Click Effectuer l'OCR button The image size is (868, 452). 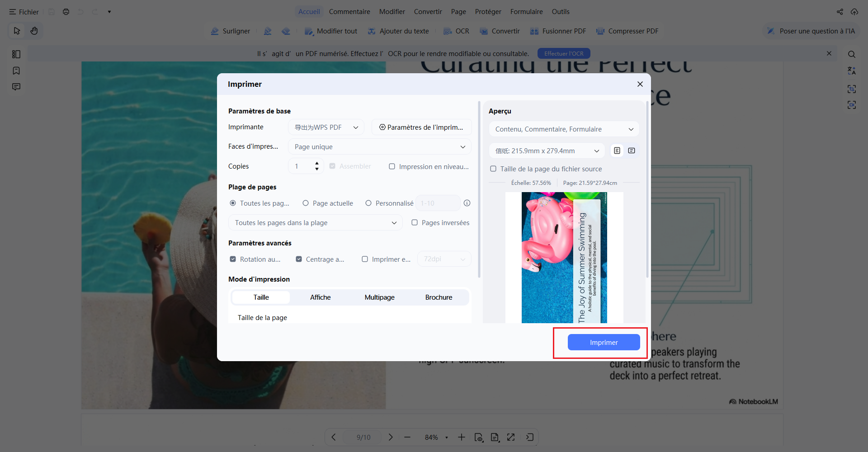coord(564,53)
